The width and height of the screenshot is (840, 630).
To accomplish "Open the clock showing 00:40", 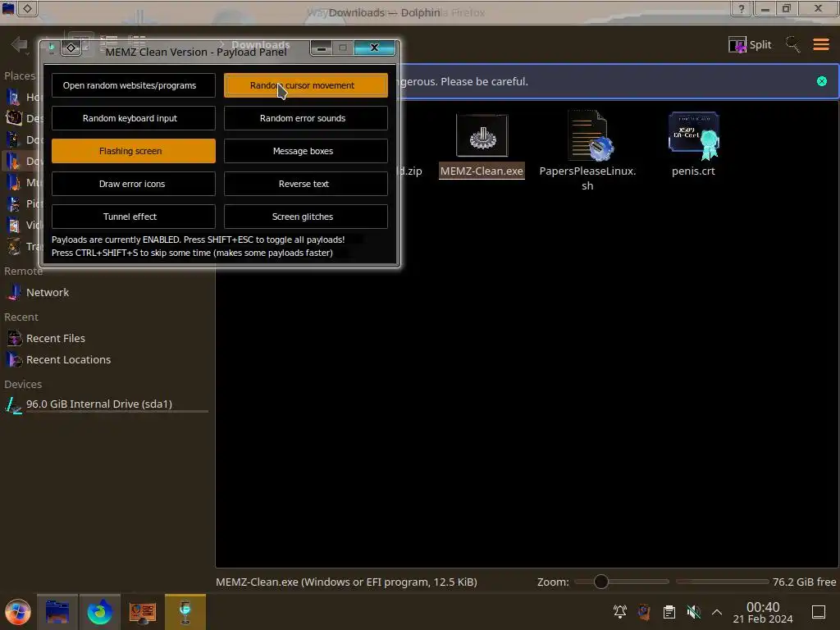I will (x=763, y=613).
